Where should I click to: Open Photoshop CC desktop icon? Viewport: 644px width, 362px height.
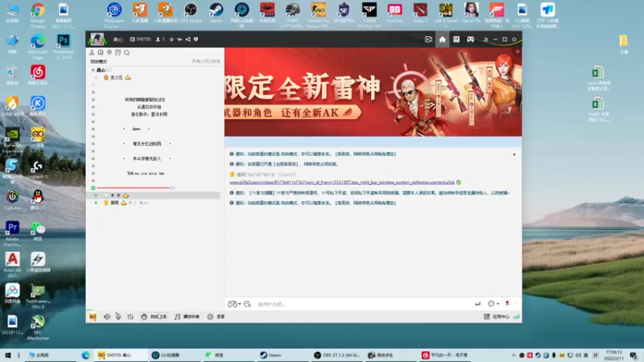63,47
